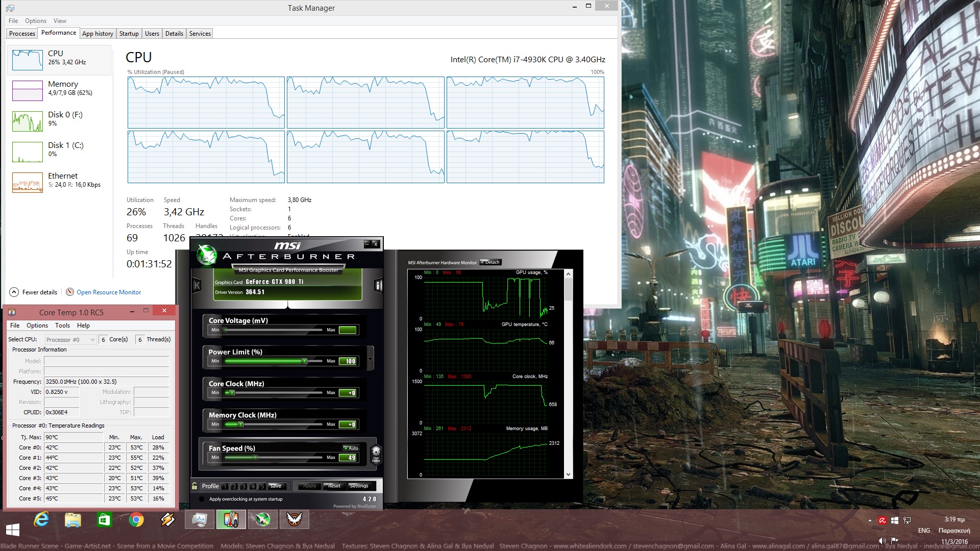Switch to the Processes tab
980x551 pixels.
point(22,34)
